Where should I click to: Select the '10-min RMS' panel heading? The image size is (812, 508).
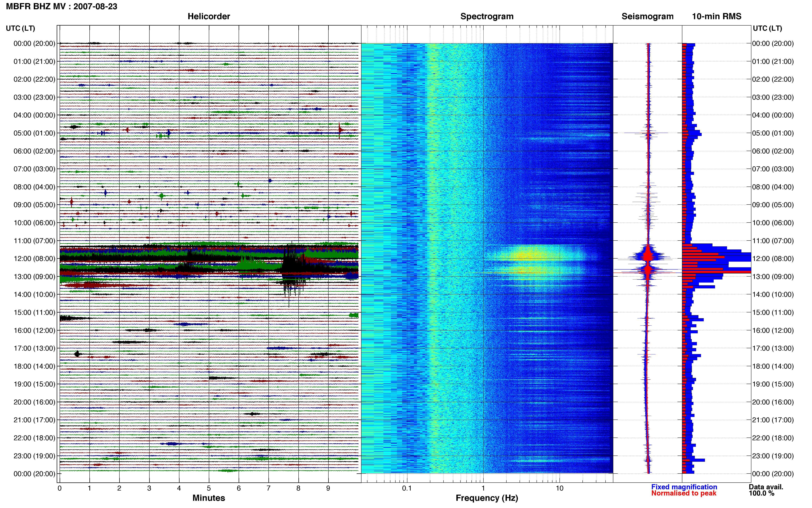pyautogui.click(x=717, y=16)
